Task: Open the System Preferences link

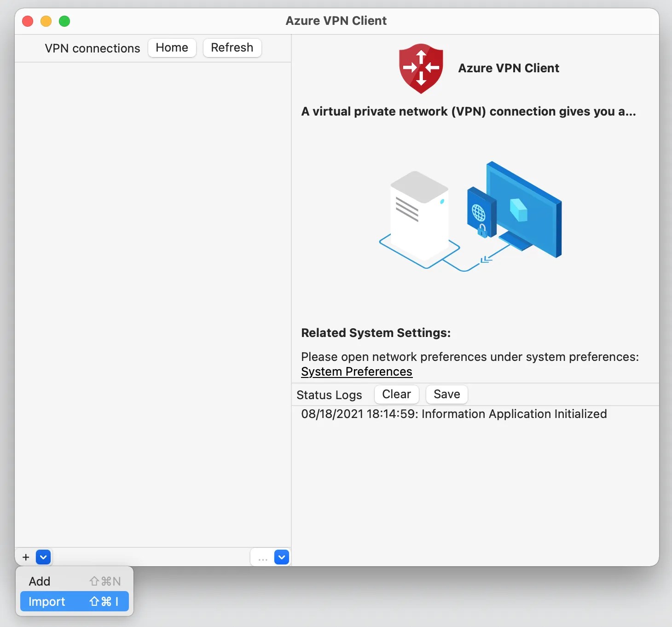Action: tap(357, 372)
